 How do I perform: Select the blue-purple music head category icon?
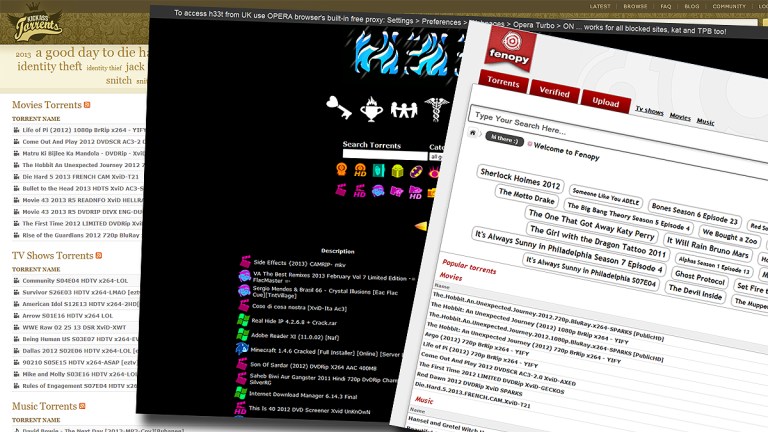coord(378,191)
